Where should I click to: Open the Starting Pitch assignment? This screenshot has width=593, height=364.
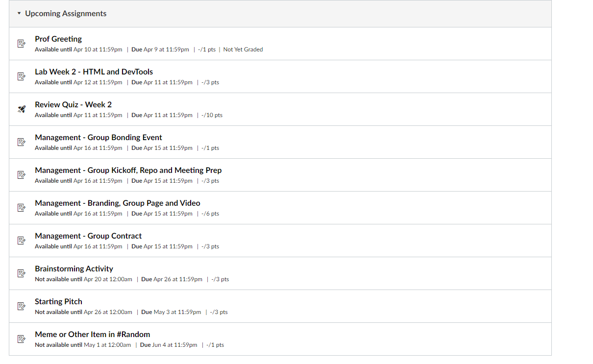point(58,301)
